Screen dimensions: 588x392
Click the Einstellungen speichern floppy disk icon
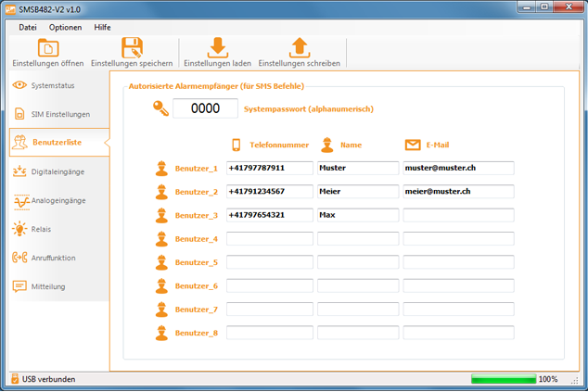[x=132, y=48]
